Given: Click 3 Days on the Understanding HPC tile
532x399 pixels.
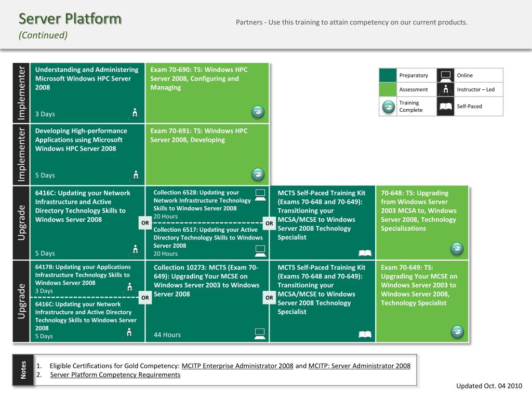Looking at the screenshot, I should (45, 114).
